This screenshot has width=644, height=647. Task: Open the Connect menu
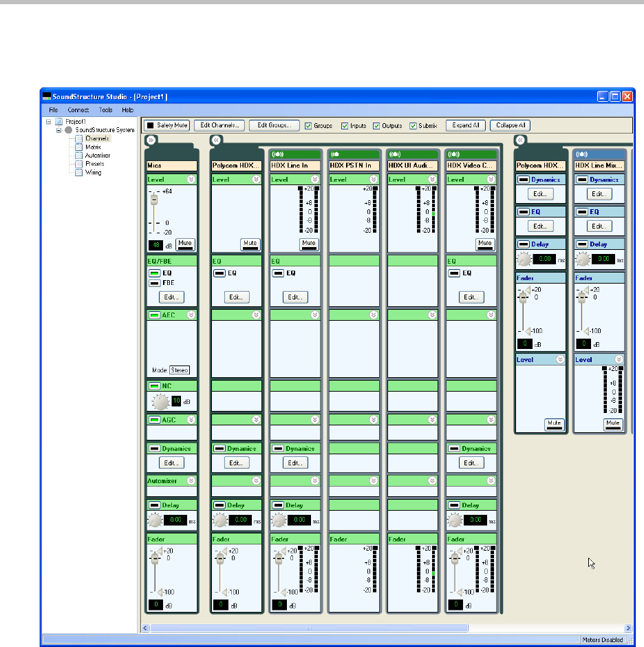[78, 110]
